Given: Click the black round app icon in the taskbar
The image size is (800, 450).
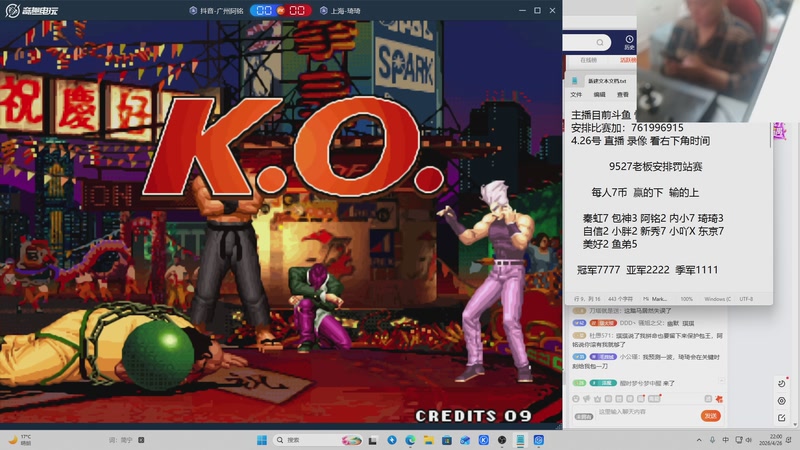Looking at the screenshot, I should [x=502, y=440].
